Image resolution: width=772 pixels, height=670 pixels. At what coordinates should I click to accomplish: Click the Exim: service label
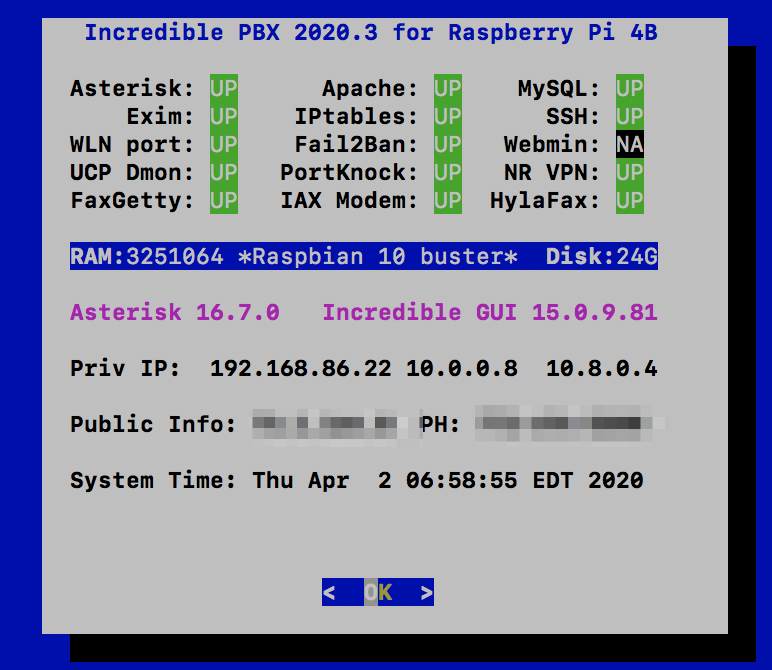[x=160, y=117]
